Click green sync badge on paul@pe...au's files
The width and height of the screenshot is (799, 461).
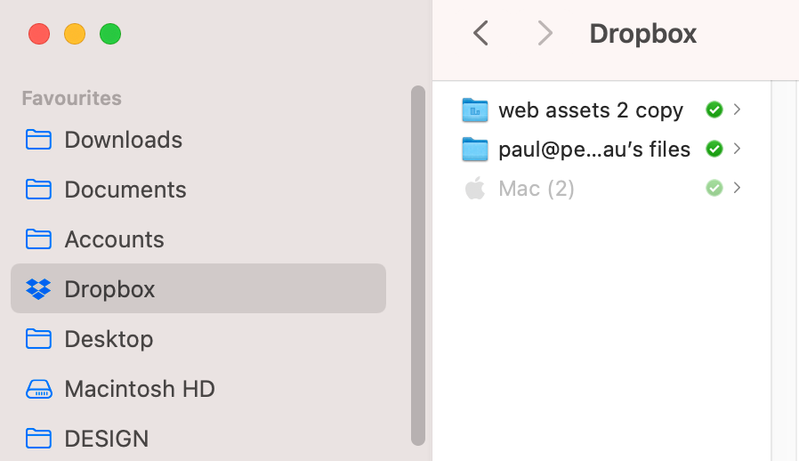coord(714,149)
